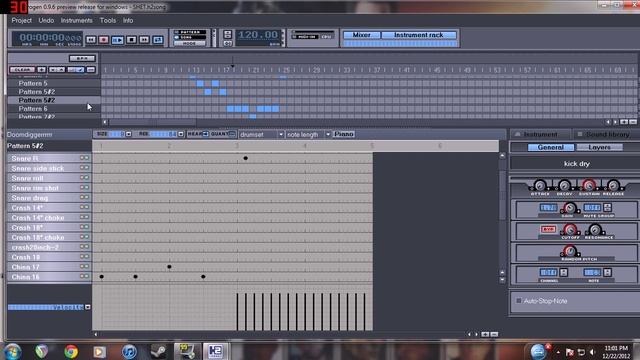Click the Sustain knob

pos(589,185)
